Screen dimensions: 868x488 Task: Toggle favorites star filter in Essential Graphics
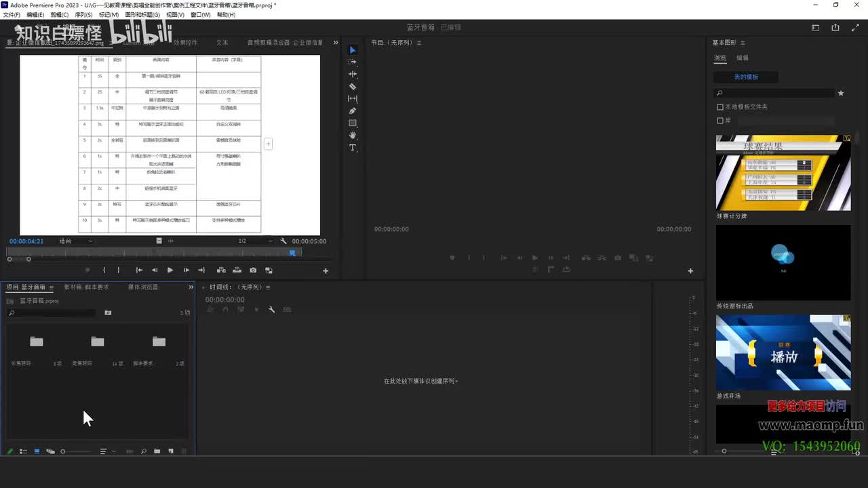coord(841,93)
